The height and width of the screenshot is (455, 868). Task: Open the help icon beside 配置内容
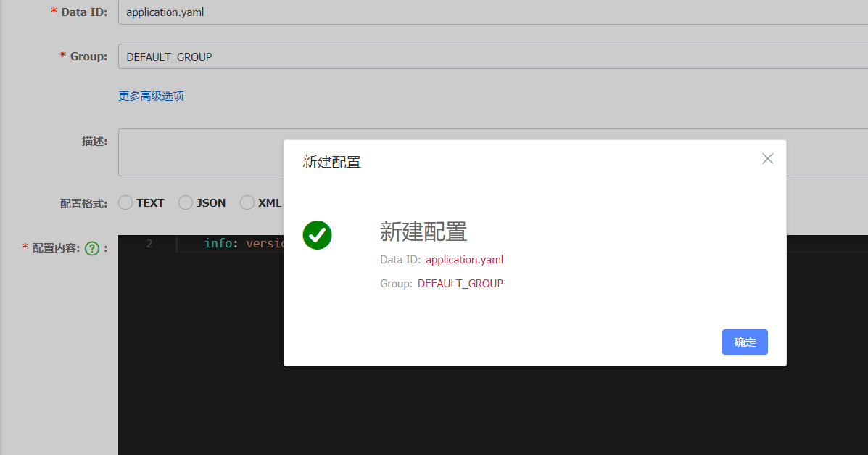[x=92, y=248]
